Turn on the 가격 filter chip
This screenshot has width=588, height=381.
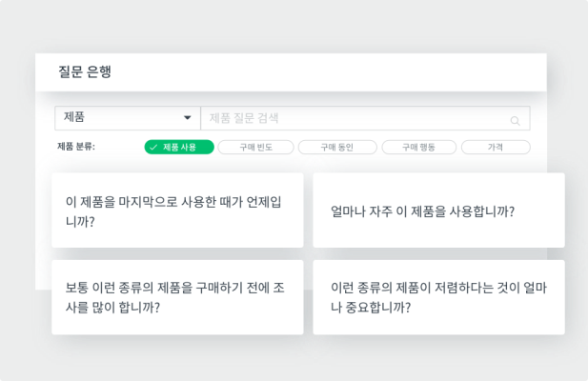point(496,148)
